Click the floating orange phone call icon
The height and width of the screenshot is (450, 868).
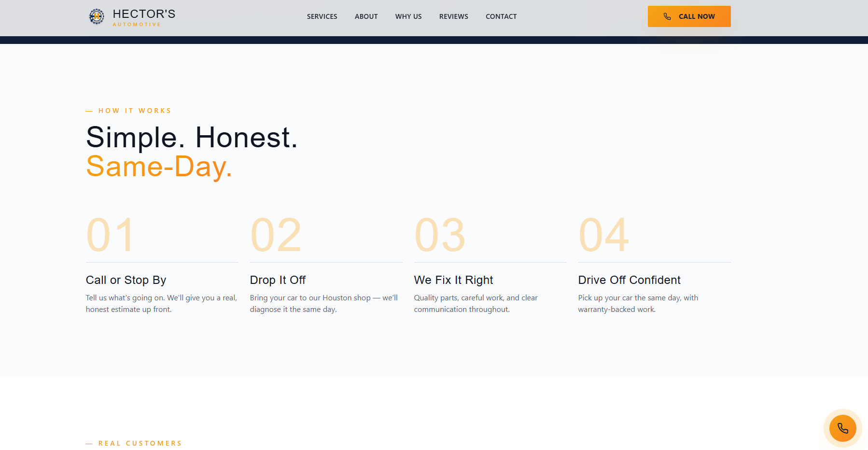[842, 428]
